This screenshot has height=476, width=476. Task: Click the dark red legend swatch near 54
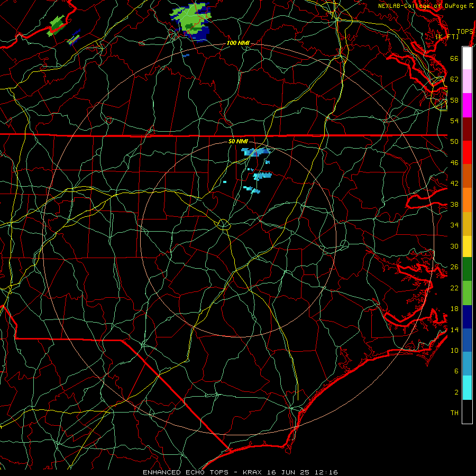[x=467, y=129]
